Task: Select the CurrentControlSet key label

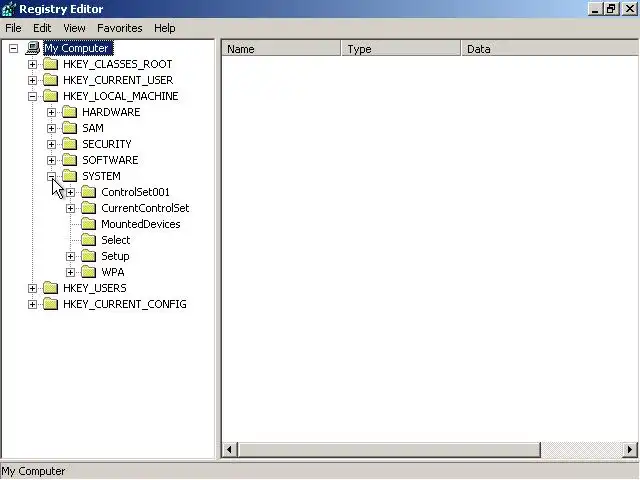Action: click(145, 208)
